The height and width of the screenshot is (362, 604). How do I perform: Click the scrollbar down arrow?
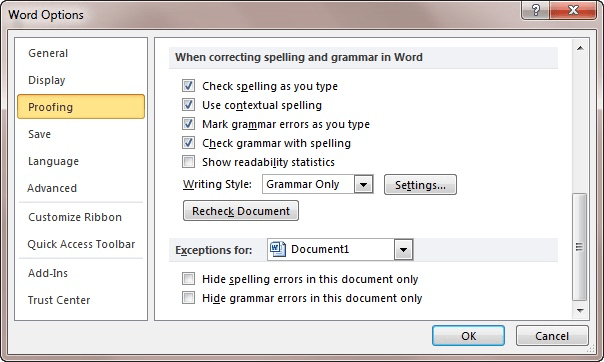pos(580,310)
